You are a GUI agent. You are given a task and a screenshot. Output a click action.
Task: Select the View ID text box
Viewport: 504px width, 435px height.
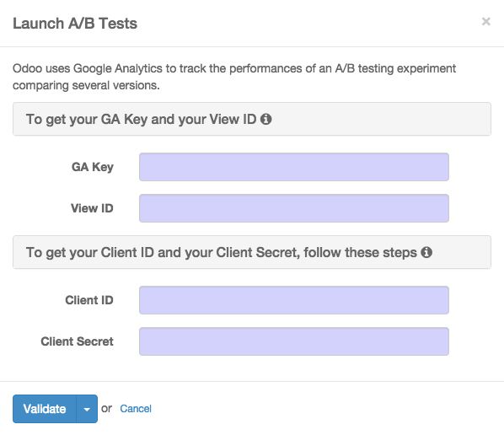[x=294, y=208]
